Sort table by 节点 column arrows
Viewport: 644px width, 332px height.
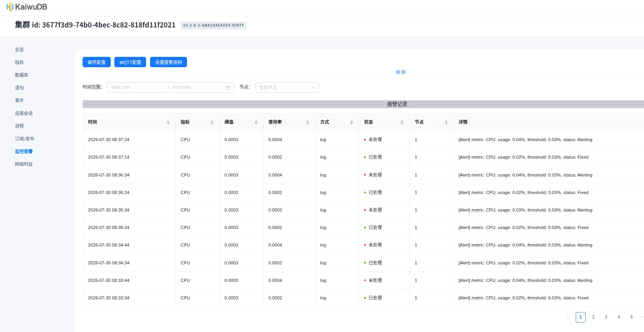click(x=446, y=122)
